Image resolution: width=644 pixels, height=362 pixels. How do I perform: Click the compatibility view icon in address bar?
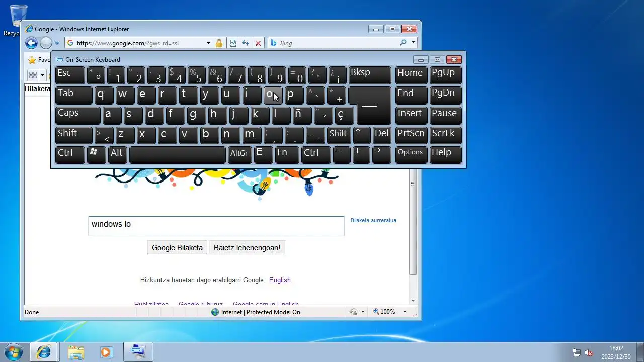click(233, 43)
